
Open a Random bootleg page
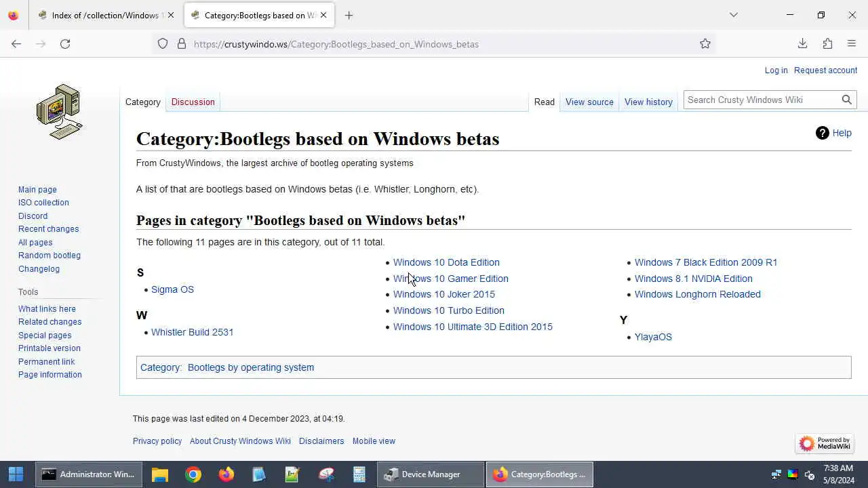pyautogui.click(x=50, y=256)
